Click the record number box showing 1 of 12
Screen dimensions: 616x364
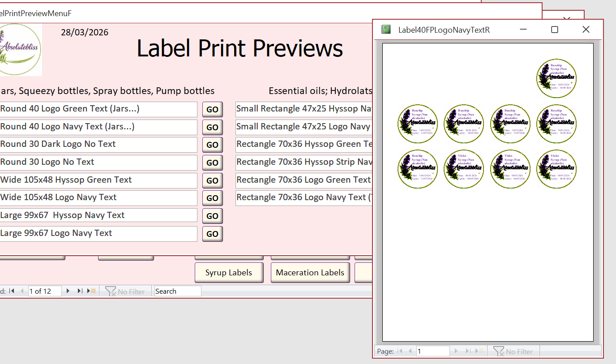click(x=45, y=291)
